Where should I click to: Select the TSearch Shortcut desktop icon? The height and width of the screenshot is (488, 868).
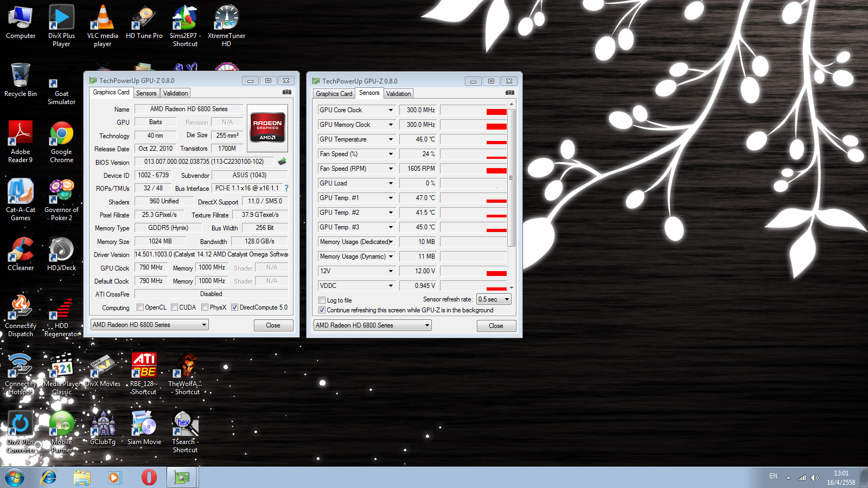point(185,432)
